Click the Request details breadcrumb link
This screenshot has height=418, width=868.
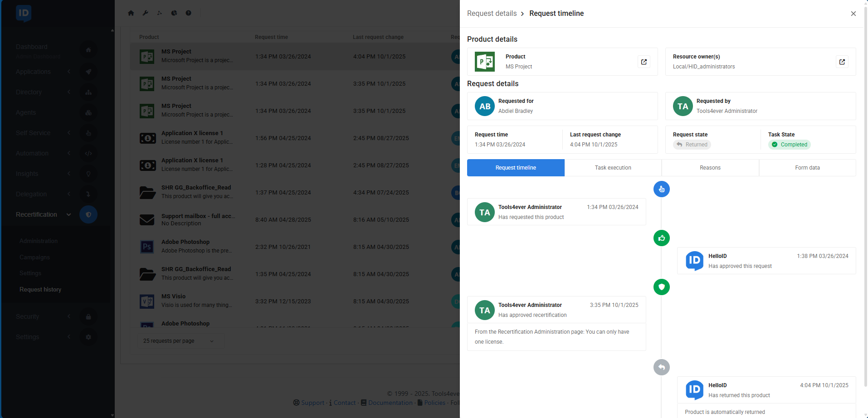(x=492, y=14)
